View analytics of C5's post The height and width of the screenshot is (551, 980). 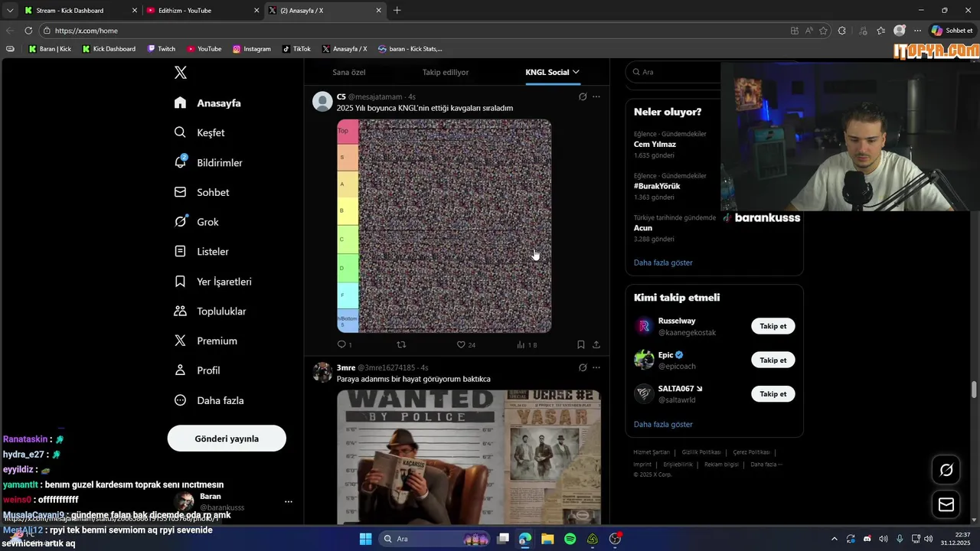(527, 344)
